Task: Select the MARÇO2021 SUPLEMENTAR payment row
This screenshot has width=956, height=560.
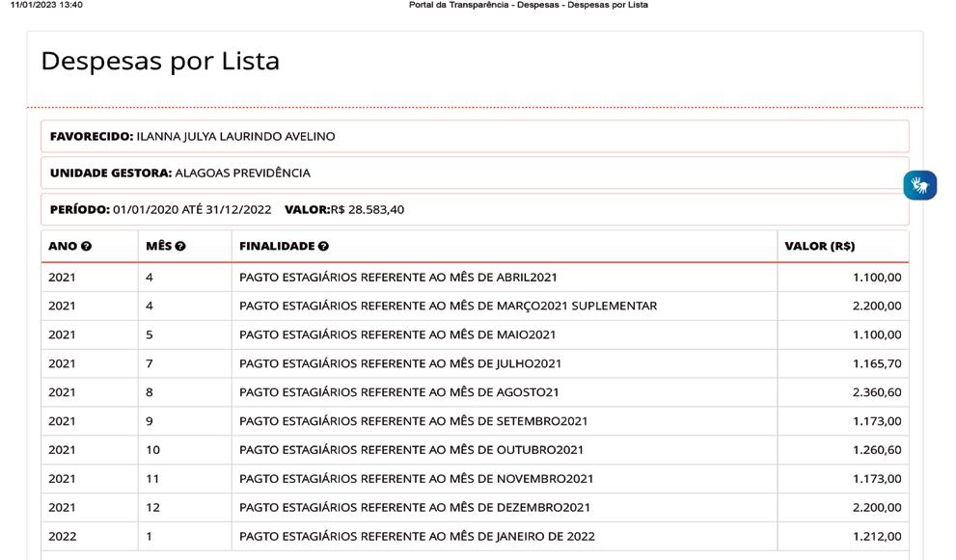Action: [475, 306]
